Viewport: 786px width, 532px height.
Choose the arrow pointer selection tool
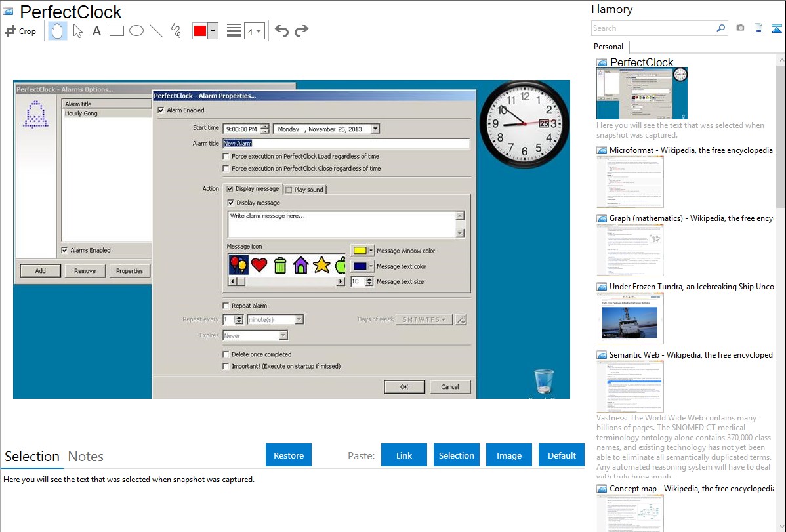tap(77, 31)
